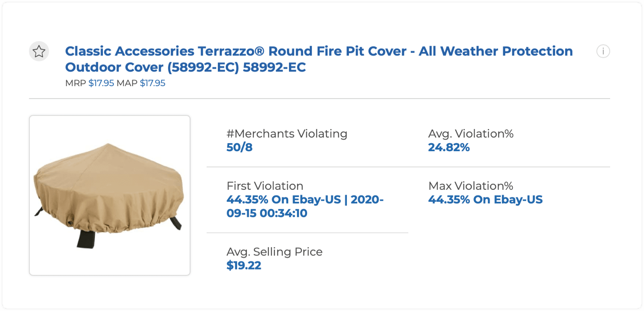644x311 pixels.
Task: Click the $19.22 average selling price
Action: click(x=244, y=266)
